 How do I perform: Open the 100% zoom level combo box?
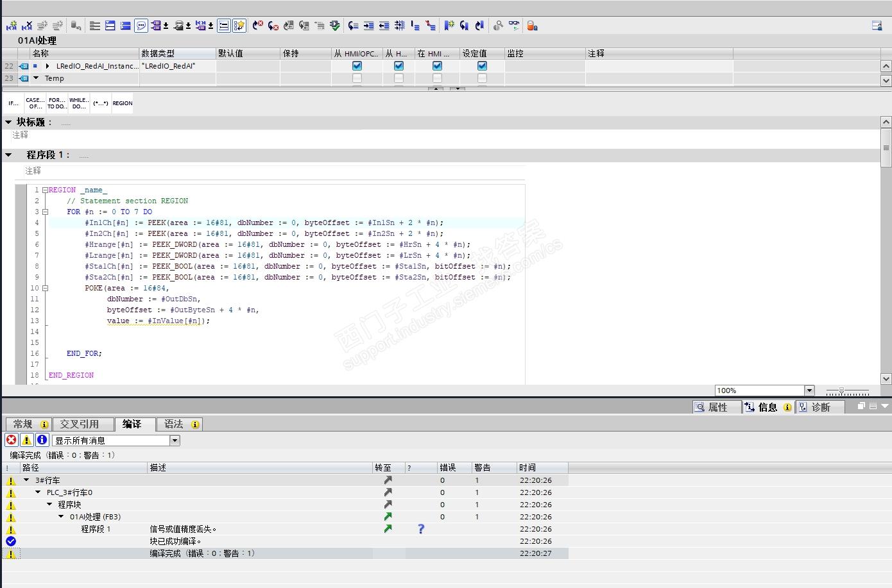click(809, 391)
